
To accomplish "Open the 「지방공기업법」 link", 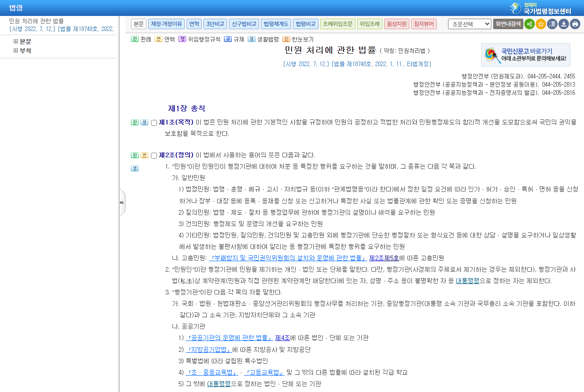I will tap(209, 350).
